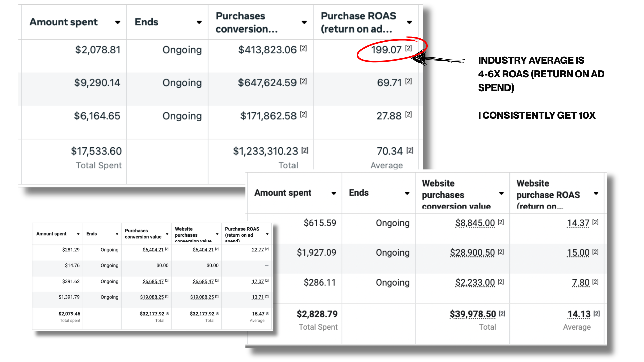Expand Purchases conversion column menu arrow
Screen dimensions: 644x362
pos(304,22)
